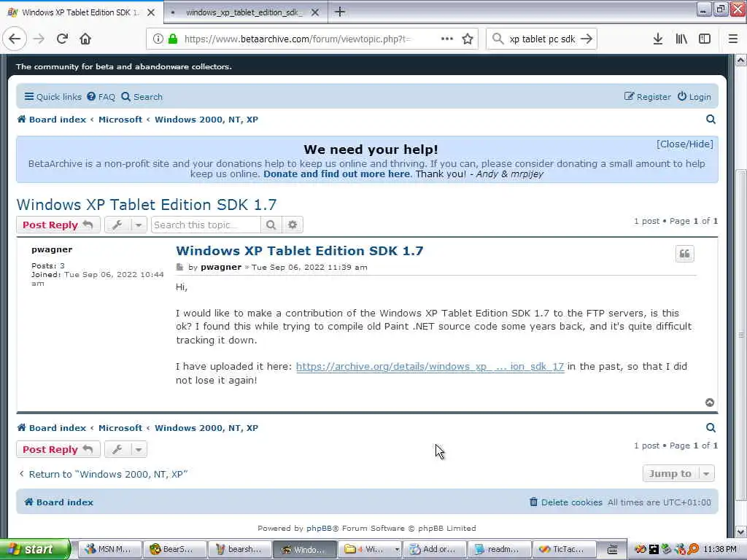The image size is (747, 560).
Task: Open the FAQ link
Action: pos(101,97)
